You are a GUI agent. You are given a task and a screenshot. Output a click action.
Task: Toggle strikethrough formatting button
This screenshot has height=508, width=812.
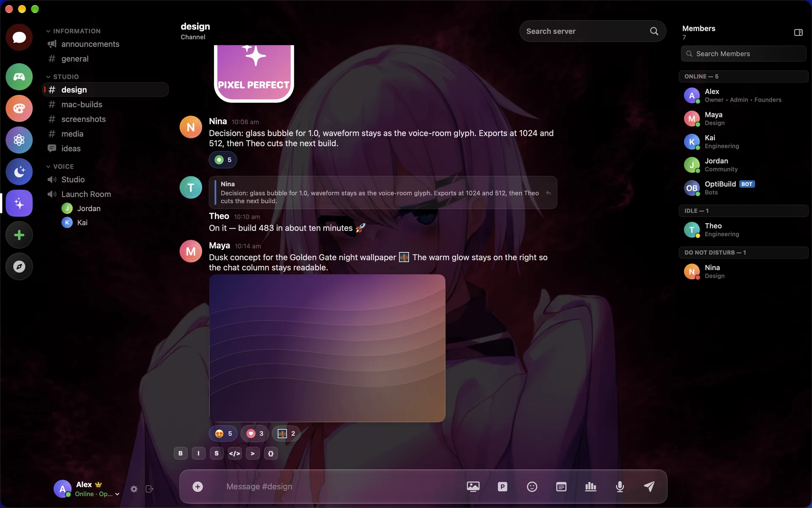217,453
